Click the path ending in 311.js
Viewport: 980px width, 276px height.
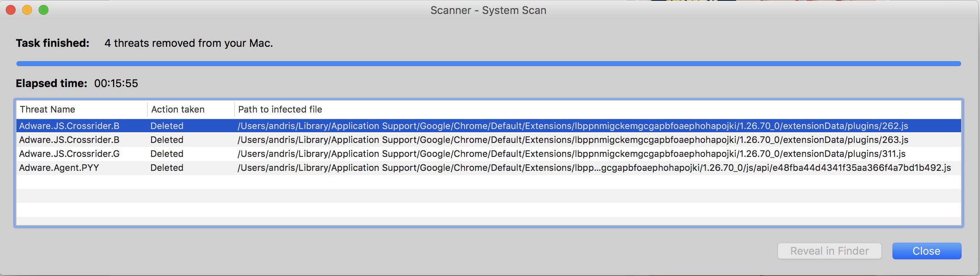tap(571, 154)
